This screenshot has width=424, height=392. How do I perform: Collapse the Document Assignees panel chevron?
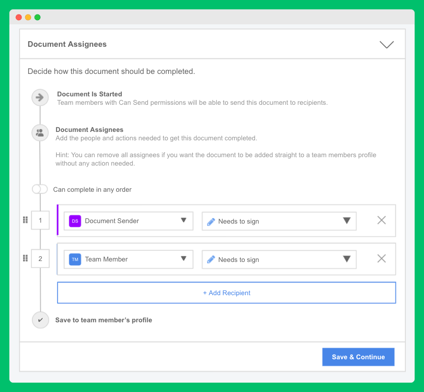(387, 44)
